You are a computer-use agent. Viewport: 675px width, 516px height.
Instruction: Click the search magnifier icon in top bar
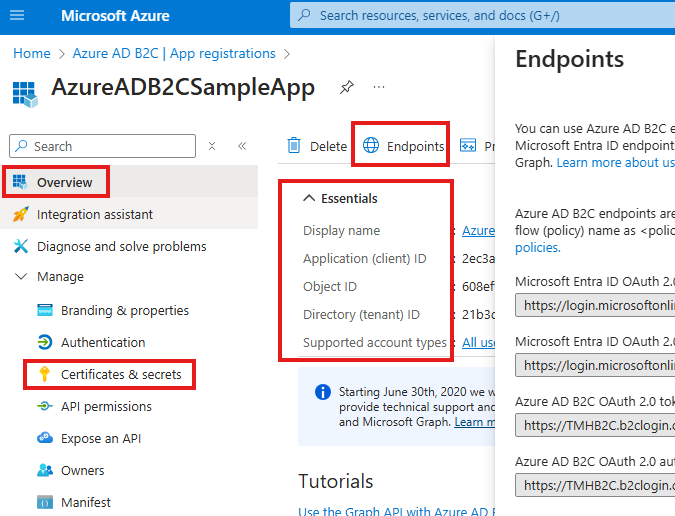[304, 15]
